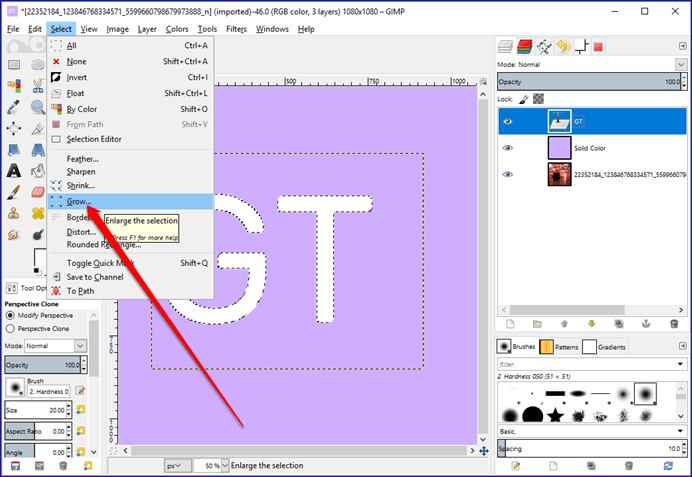
Task: Click the brush filter input field
Action: point(586,364)
